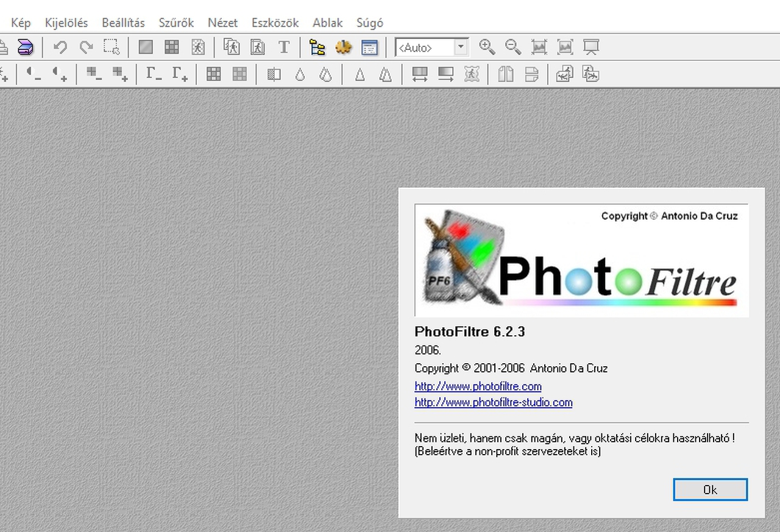Screen dimensions: 780x532
Task: Click the "2006." year text
Action: coord(428,350)
